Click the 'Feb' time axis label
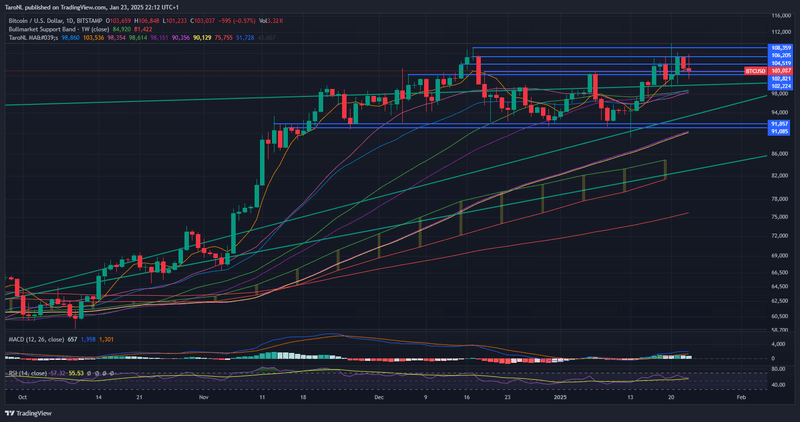 point(741,397)
